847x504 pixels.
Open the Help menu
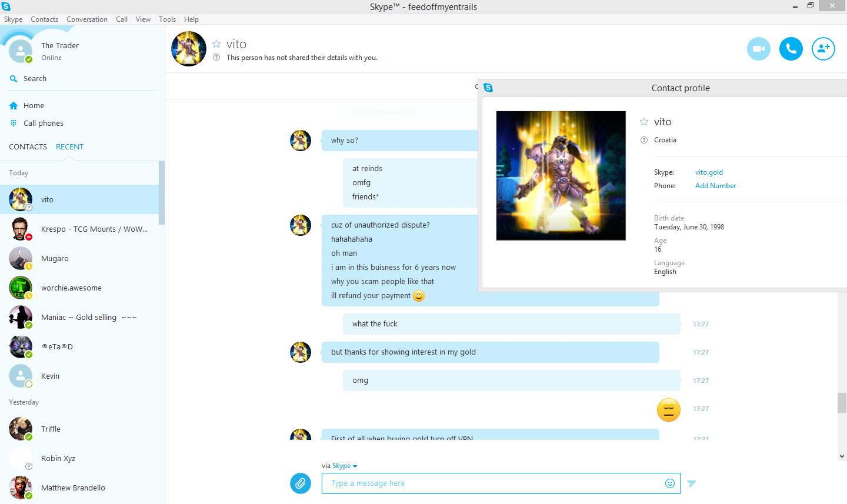pyautogui.click(x=191, y=19)
